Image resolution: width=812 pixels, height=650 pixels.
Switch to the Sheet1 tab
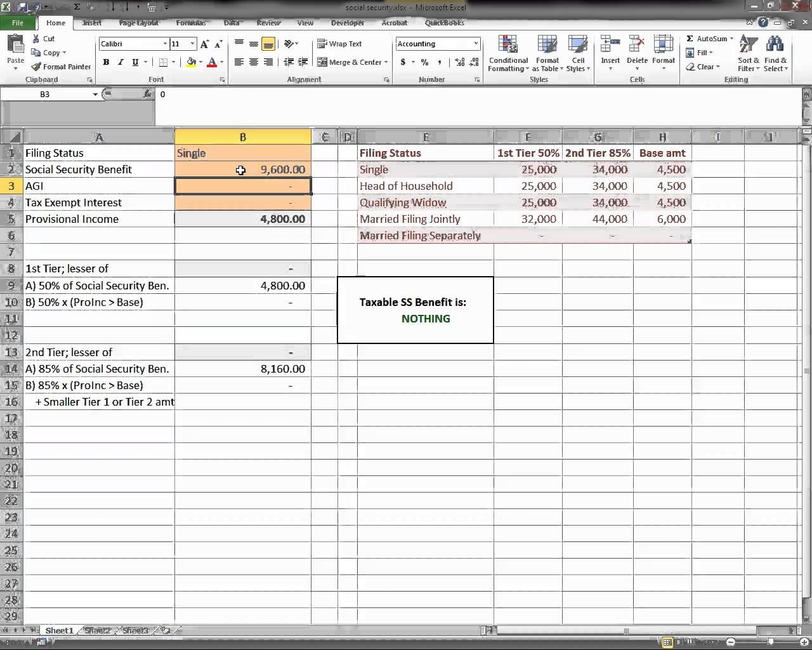[x=59, y=630]
